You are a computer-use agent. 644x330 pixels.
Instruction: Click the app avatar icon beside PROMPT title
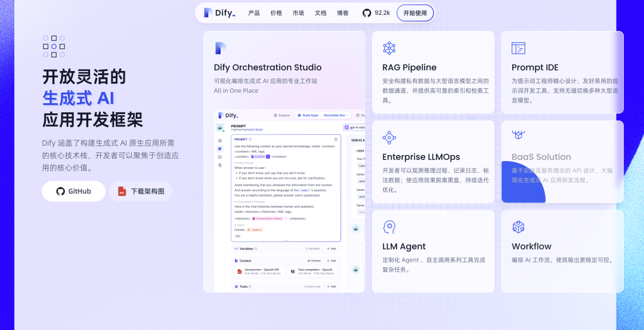tap(220, 127)
